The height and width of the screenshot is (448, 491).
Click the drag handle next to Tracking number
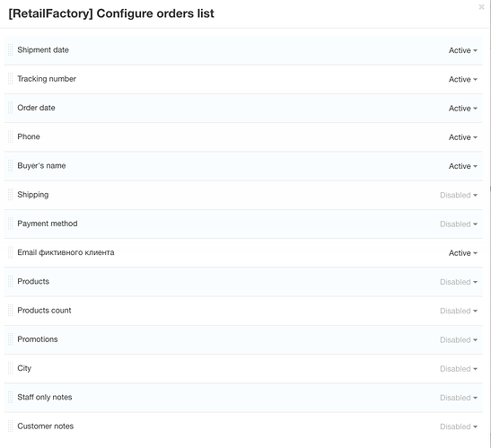[x=11, y=79]
